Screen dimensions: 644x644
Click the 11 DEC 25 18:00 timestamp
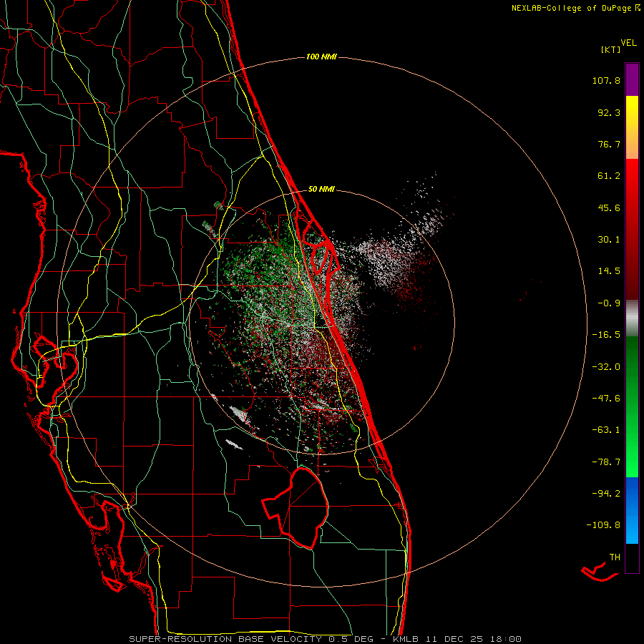point(473,639)
